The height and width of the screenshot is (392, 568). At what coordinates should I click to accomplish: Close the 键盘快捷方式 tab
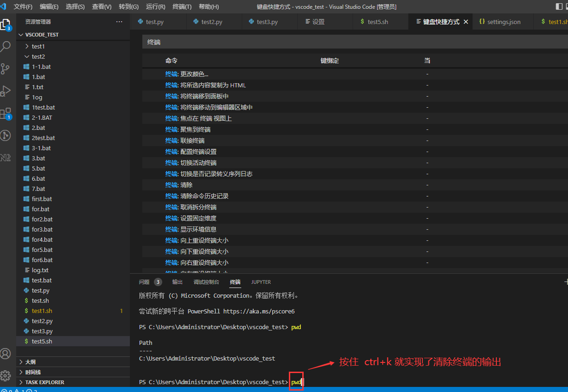(x=466, y=22)
